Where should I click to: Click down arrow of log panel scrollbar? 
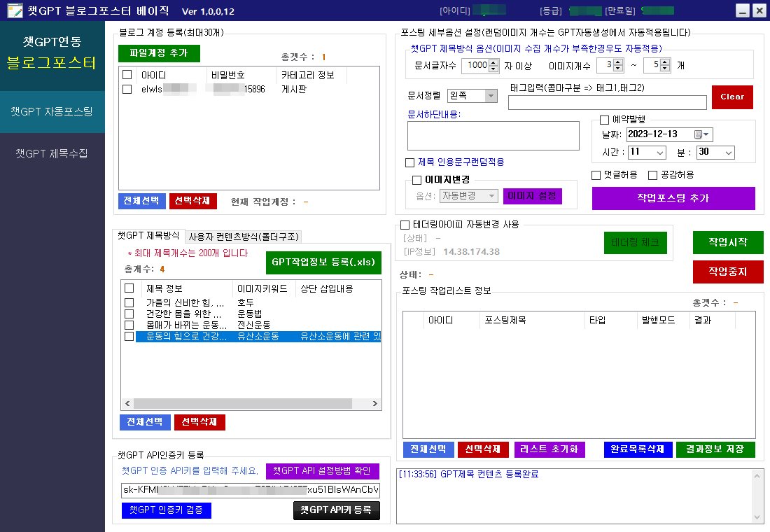[757, 517]
